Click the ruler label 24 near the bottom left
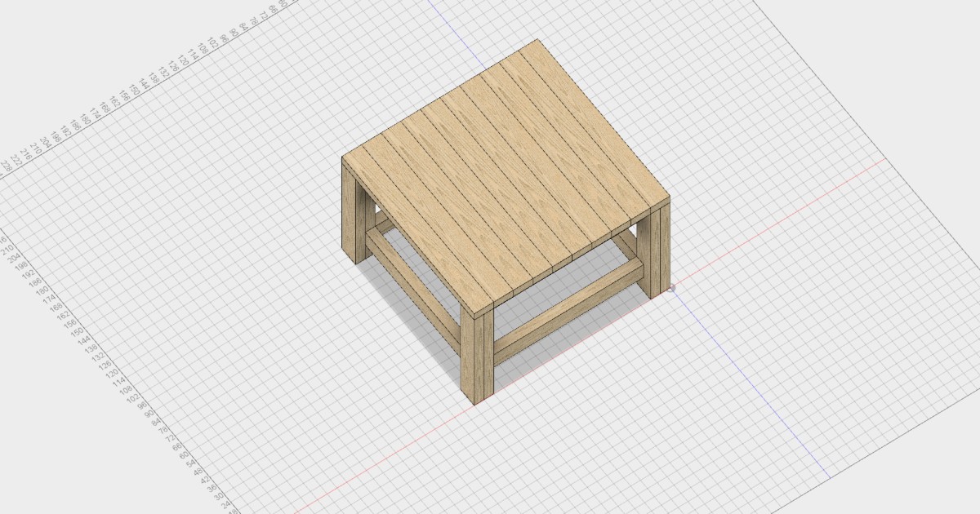The image size is (980, 514). 225,505
